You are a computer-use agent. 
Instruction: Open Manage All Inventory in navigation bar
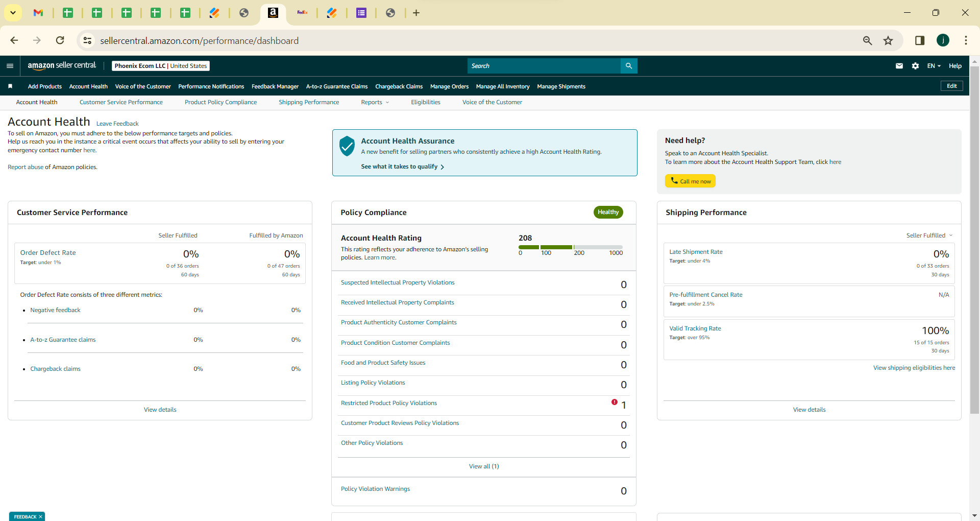point(503,86)
